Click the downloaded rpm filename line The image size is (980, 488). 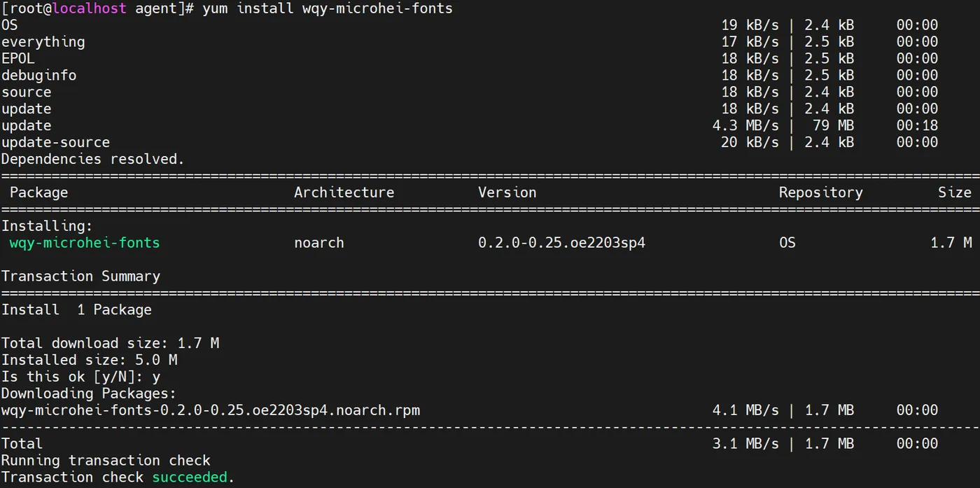click(x=211, y=410)
